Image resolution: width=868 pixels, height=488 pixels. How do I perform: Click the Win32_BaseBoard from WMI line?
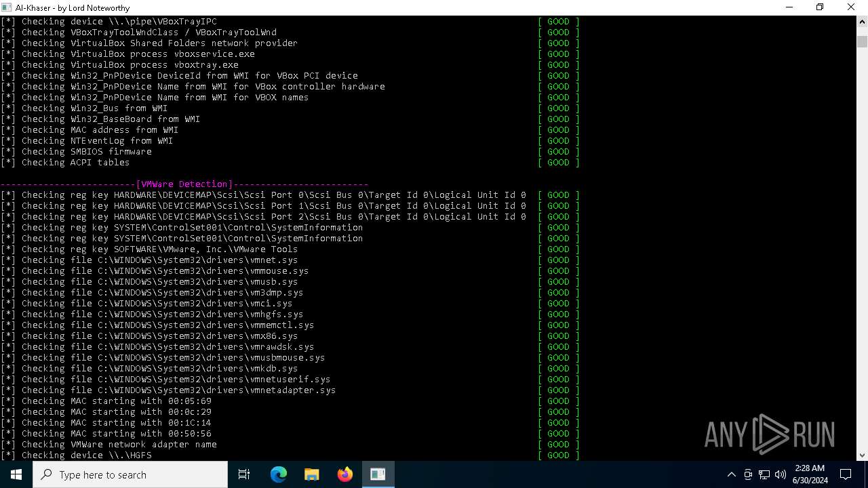tap(100, 119)
